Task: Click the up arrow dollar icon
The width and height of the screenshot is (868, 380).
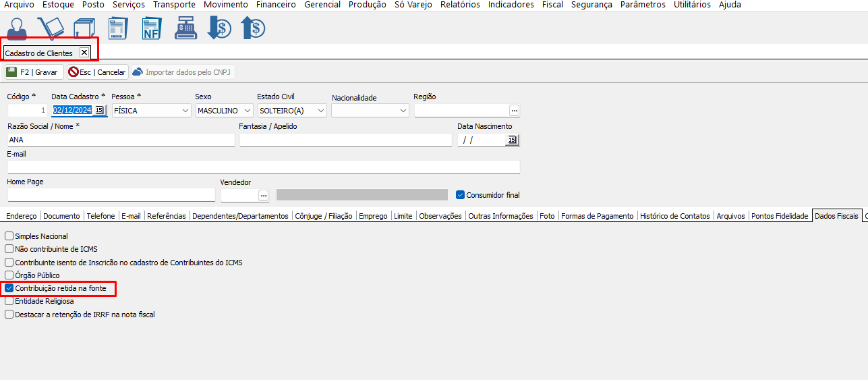Action: point(253,28)
